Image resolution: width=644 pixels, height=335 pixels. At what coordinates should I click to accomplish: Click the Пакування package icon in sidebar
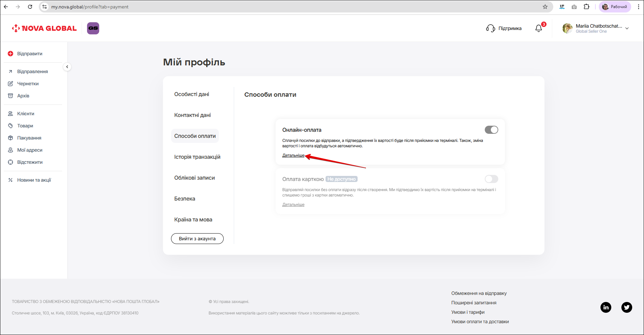(10, 138)
